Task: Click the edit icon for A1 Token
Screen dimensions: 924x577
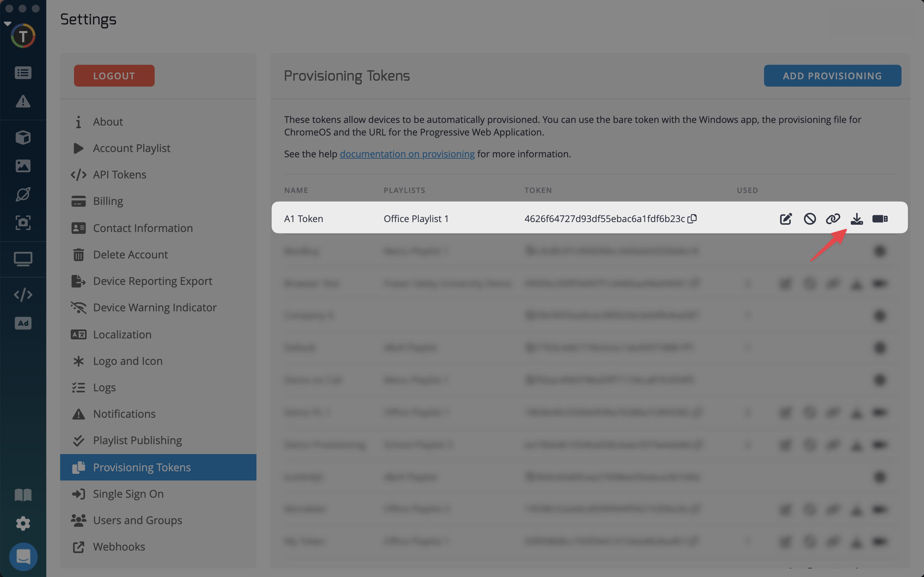Action: [x=786, y=219]
